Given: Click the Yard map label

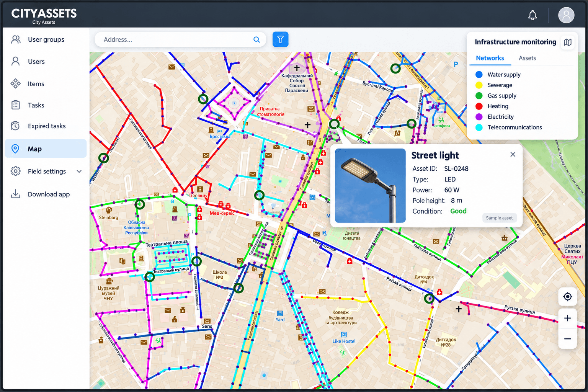Looking at the screenshot, I should pyautogui.click(x=280, y=320).
